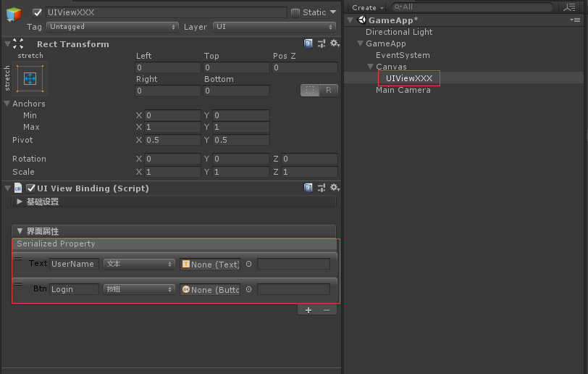The image size is (588, 374).
Task: Click the Unity scene icon beside GameApp*
Action: point(362,20)
